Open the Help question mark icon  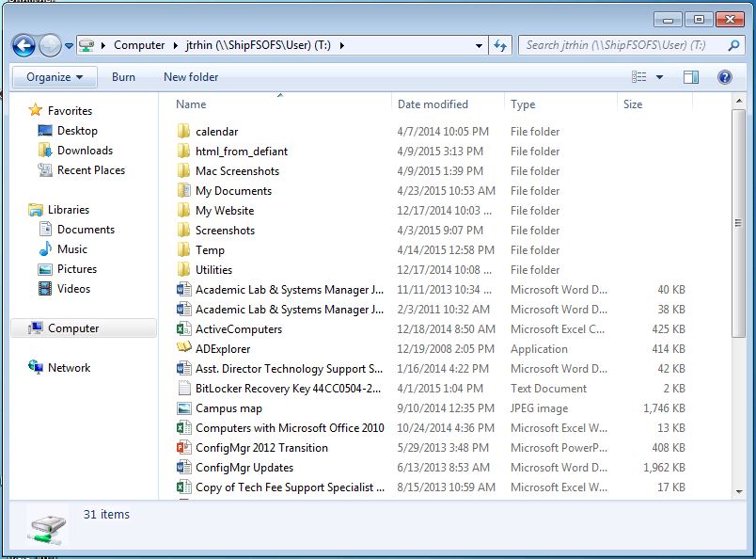point(725,77)
